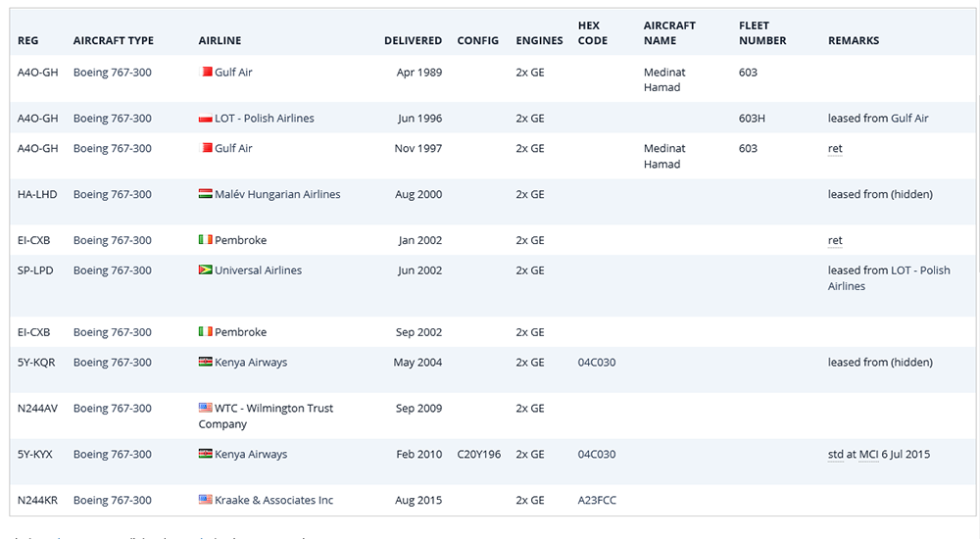Click 'std' abbreviation in 5Y-KYX remarks
Viewport: 980px width, 539px height.
point(836,455)
